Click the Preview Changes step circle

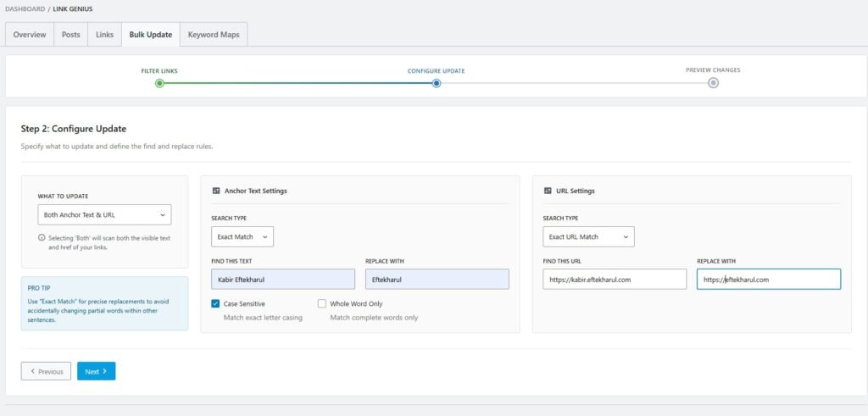[x=713, y=83]
